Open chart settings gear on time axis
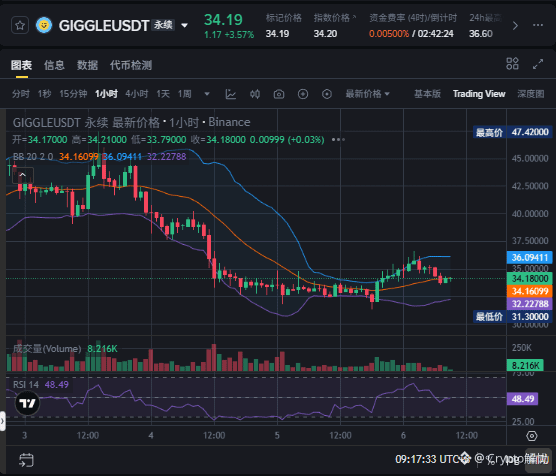 tap(532, 436)
